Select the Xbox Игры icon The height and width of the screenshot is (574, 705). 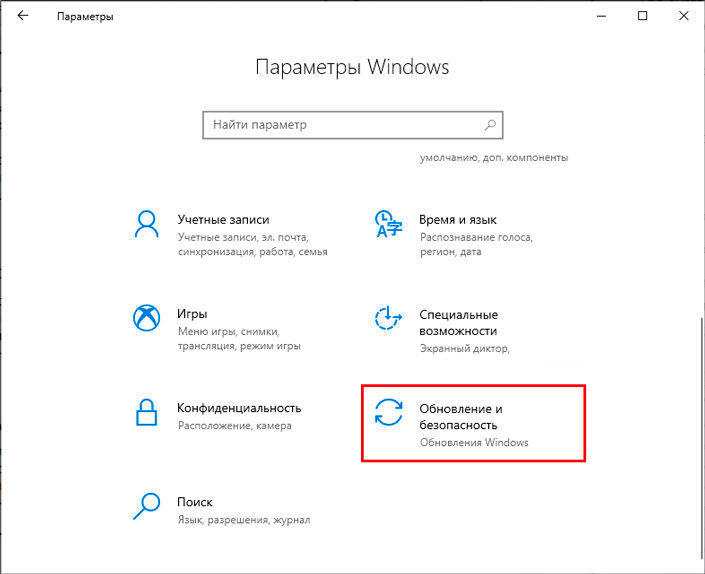[x=147, y=318]
